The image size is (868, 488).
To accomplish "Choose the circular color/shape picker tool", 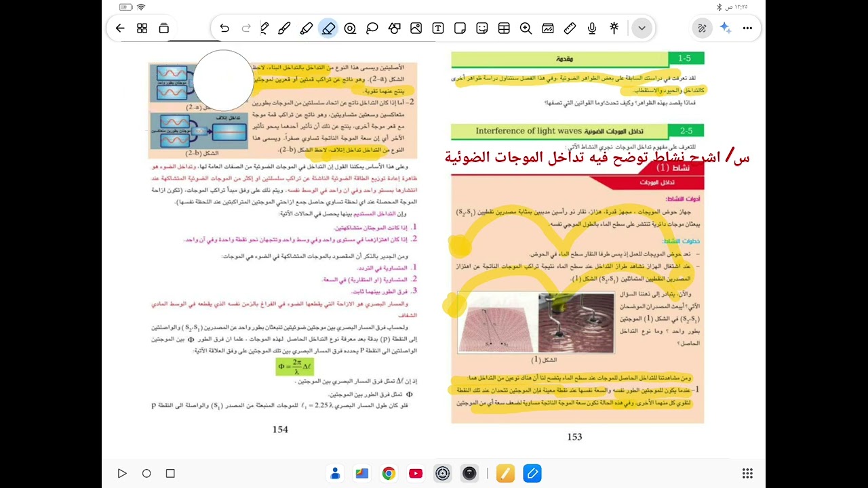I will [350, 28].
